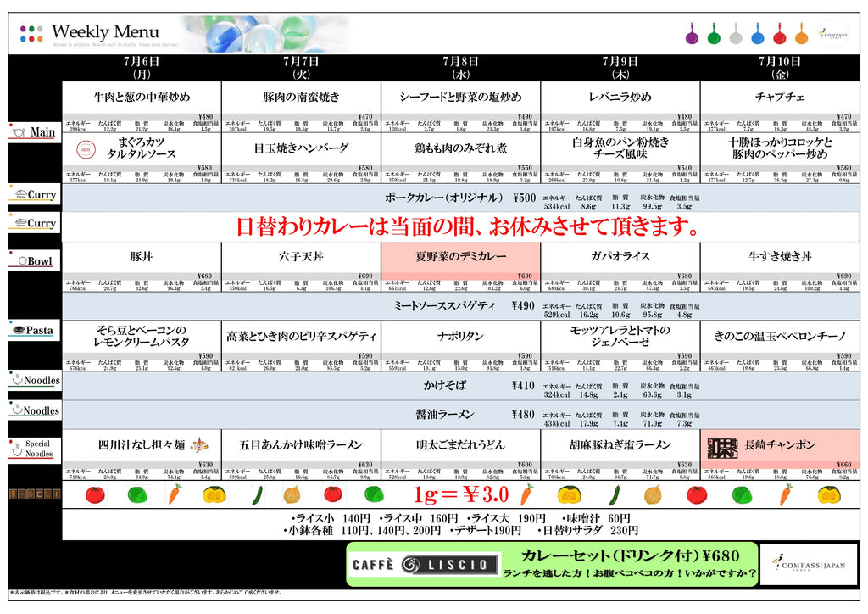
Task: Click the きのこの温玉ペペロンチーノ item
Action: click(x=780, y=336)
